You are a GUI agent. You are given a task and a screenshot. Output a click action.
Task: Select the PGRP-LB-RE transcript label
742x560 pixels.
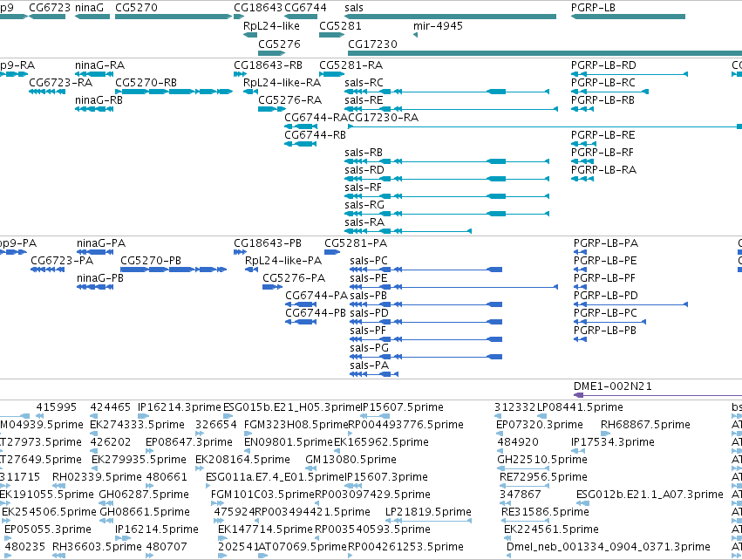(602, 135)
